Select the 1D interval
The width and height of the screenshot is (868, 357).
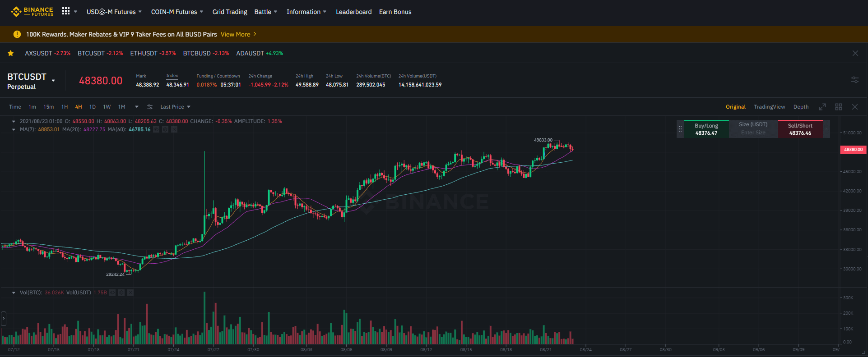click(93, 107)
